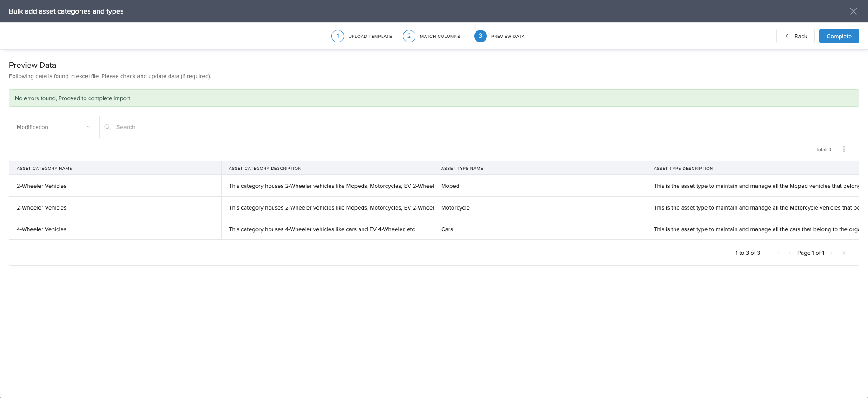Image resolution: width=868 pixels, height=398 pixels.
Task: Go to last page of results
Action: [x=844, y=253]
